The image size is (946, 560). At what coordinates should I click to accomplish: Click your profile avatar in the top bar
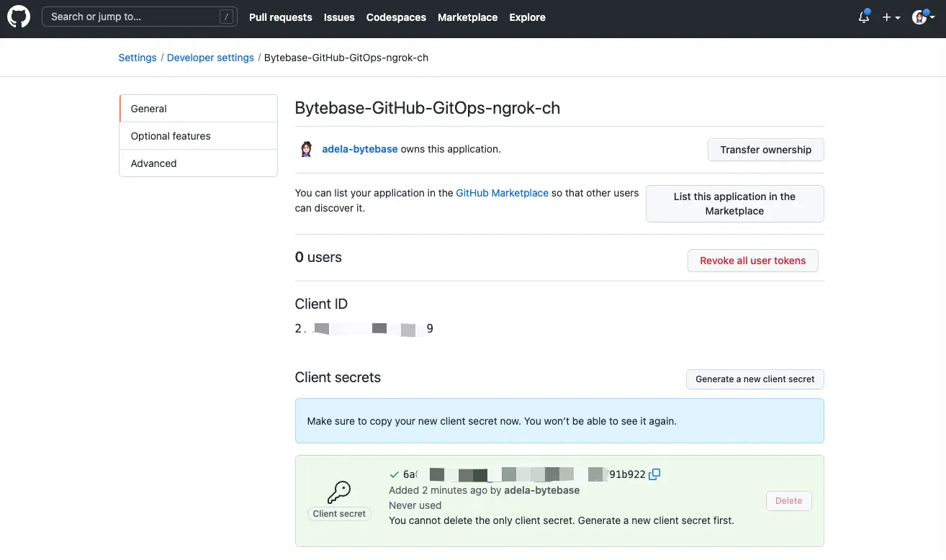pyautogui.click(x=918, y=17)
